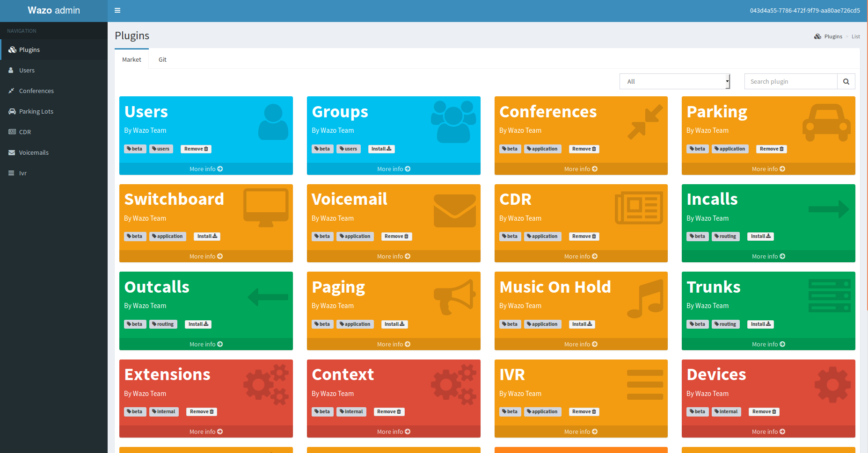The image size is (868, 453).
Task: Remove the Voicemail plugin
Action: [x=396, y=236]
